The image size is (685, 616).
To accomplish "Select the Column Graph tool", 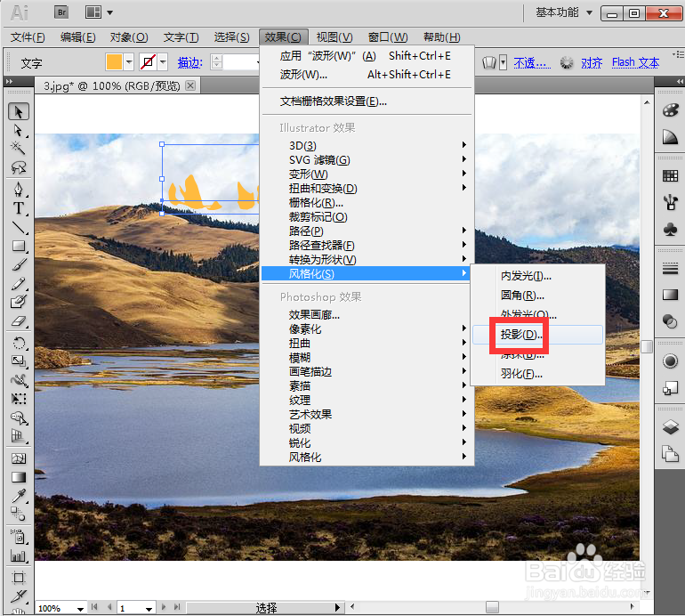I will (x=19, y=555).
